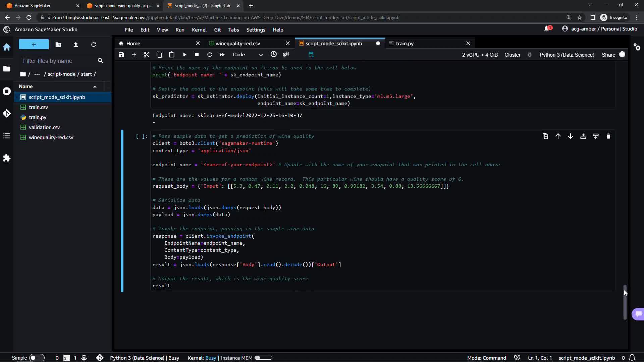
Task: Restart kernel and run all cells
Action: [x=222, y=55]
